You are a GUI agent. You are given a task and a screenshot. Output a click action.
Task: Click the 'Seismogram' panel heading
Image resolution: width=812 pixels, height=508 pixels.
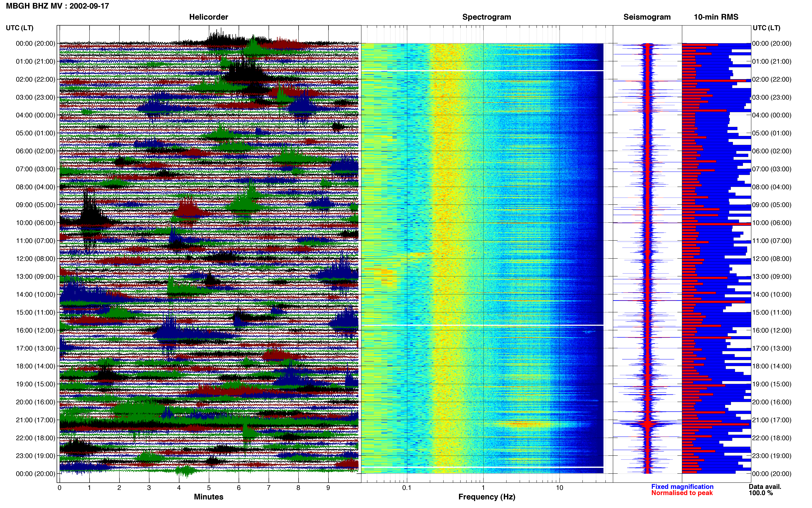pos(647,17)
